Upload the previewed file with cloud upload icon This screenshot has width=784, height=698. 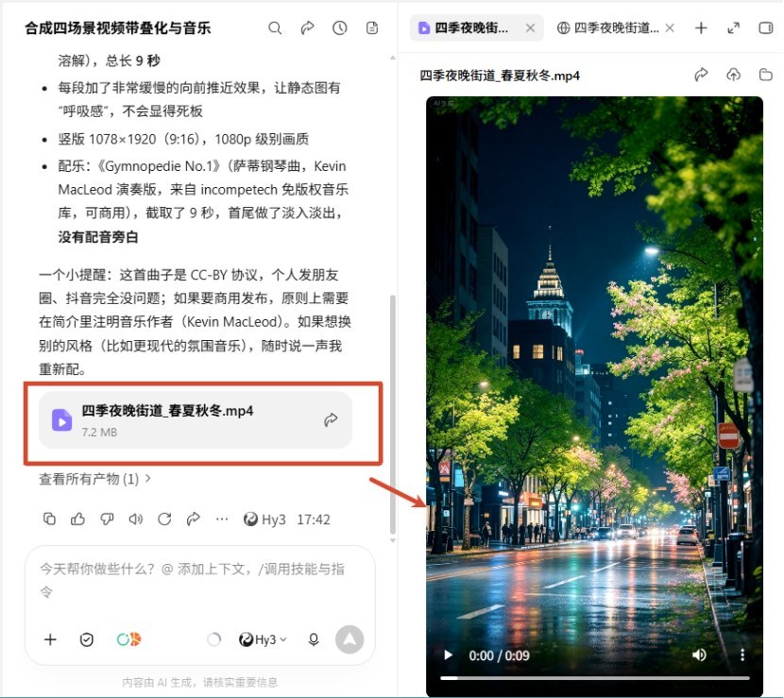(734, 75)
